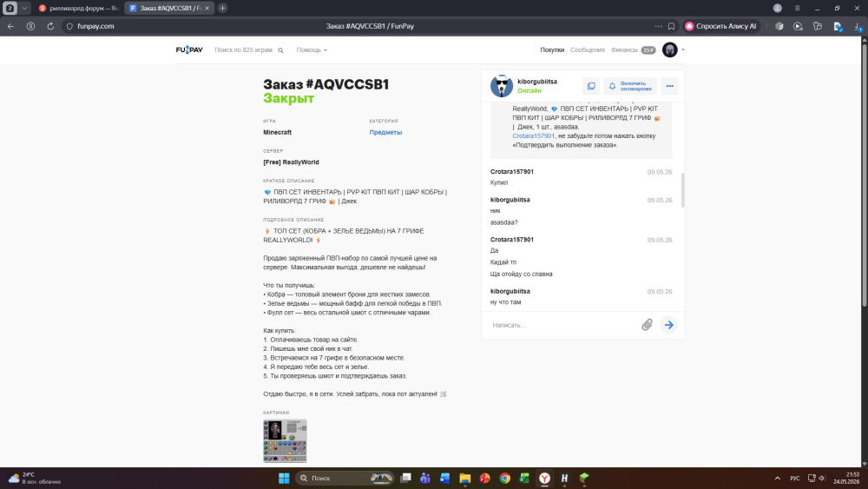Click the "Закрыт" order status text
The image size is (868, 489).
(288, 98)
